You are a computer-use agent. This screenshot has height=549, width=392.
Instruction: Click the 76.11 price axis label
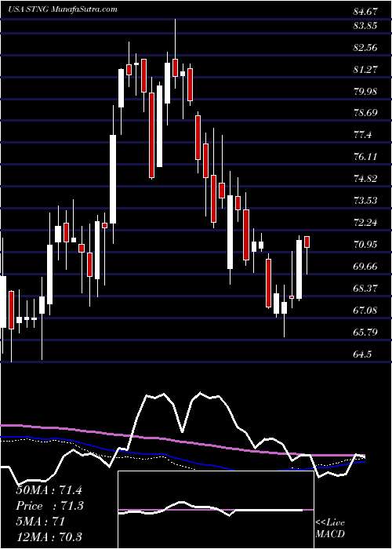tap(366, 157)
